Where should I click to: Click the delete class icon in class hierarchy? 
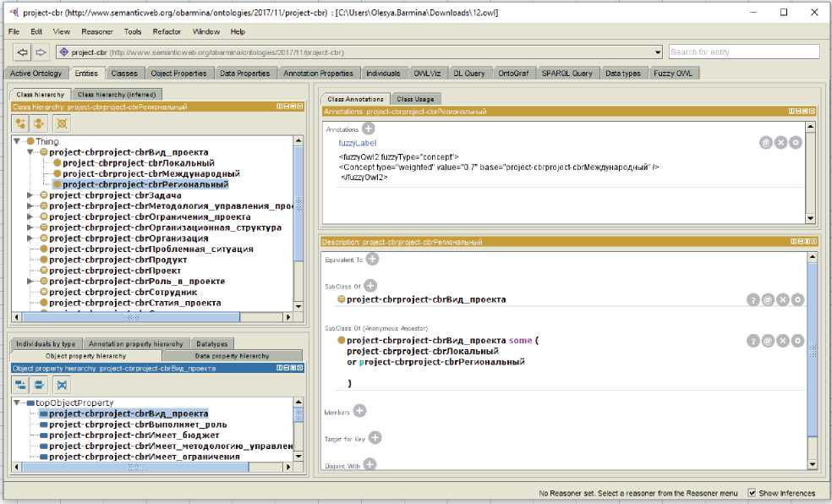coord(62,123)
